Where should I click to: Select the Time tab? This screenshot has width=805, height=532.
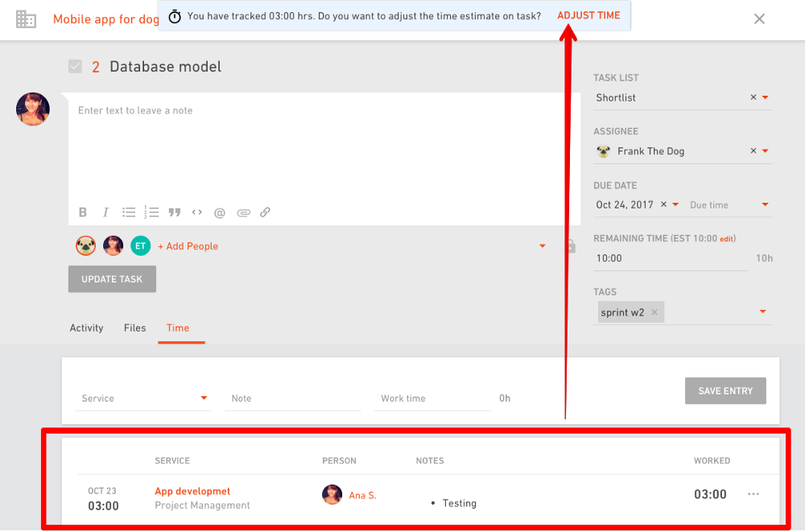click(x=178, y=328)
